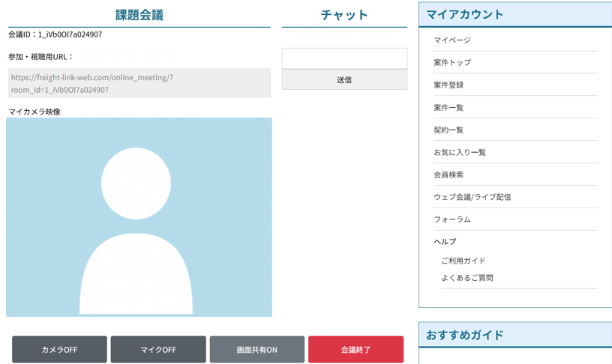Open 案件一覧 list
The height and width of the screenshot is (364, 612).
pos(448,108)
